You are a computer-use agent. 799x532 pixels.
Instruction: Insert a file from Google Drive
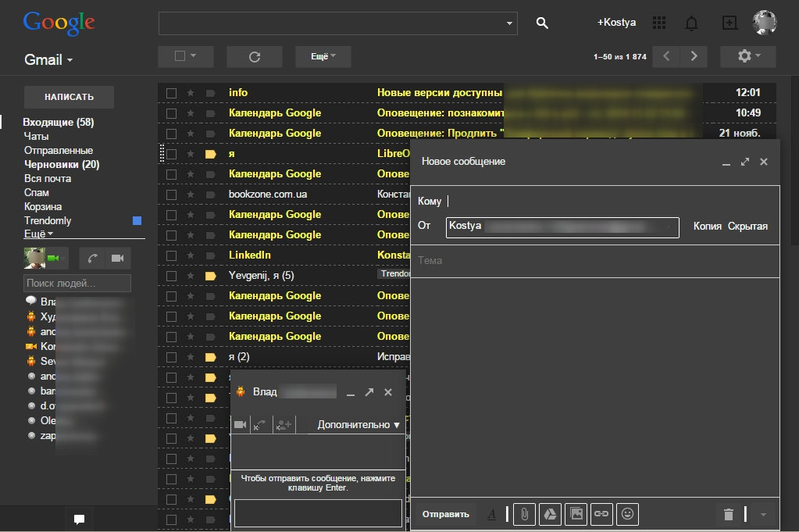550,514
